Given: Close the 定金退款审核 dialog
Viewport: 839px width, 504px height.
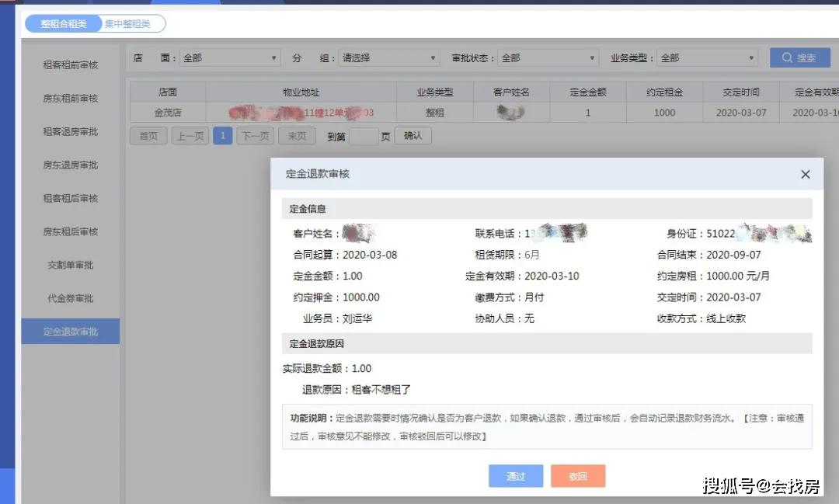Looking at the screenshot, I should 805,175.
